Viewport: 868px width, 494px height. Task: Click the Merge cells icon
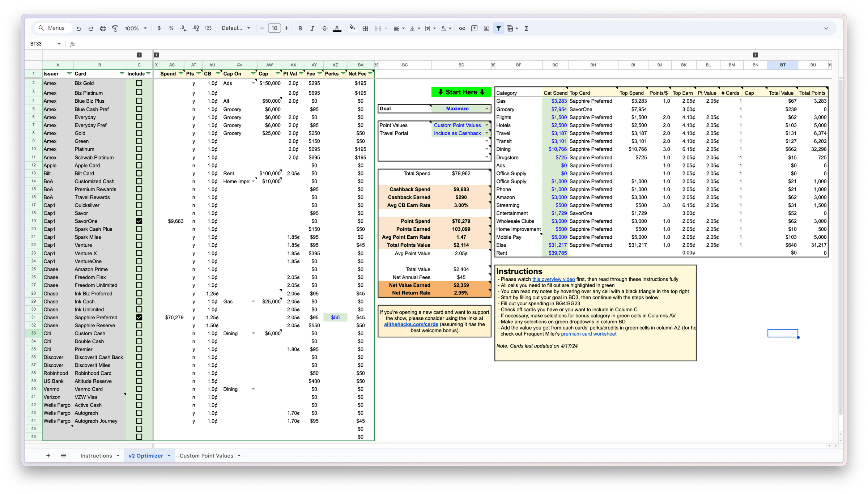[x=378, y=28]
